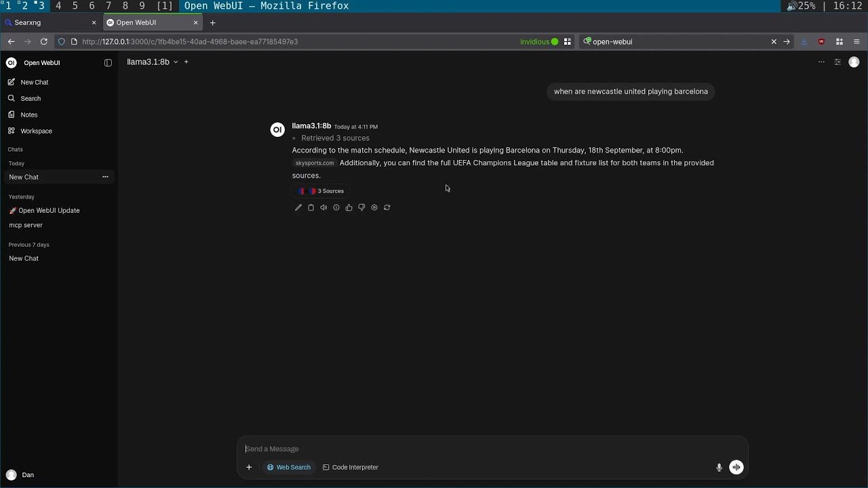Open the 3 Sources button
Viewport: 868px width, 488px height.
point(321,191)
